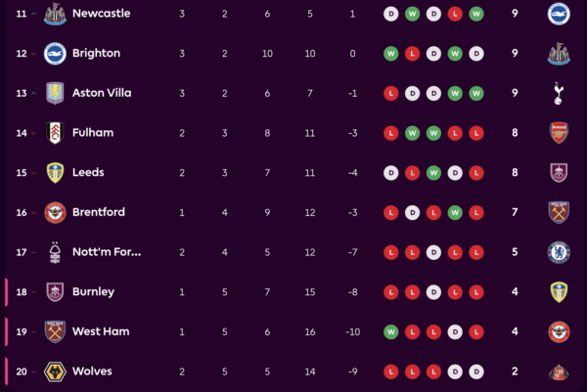This screenshot has height=392, width=587.
Task: Open the Wolves crest in row 20
Action: tap(55, 371)
